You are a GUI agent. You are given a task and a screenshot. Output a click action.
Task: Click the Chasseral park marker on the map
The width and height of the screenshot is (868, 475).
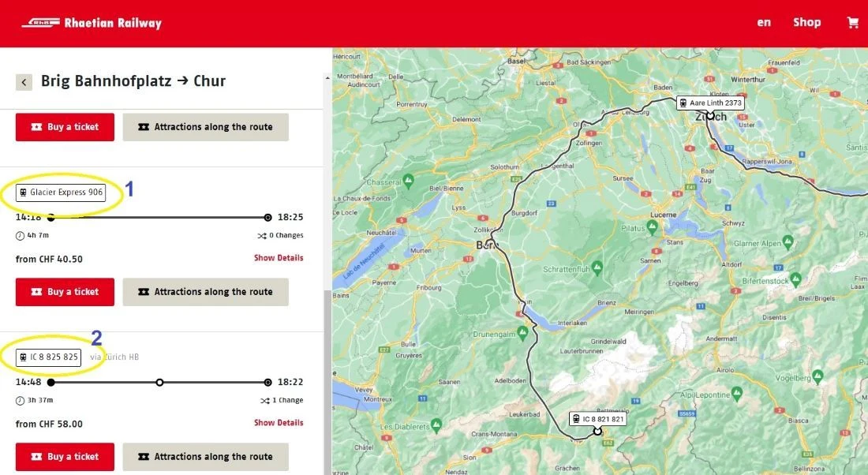coord(408,181)
